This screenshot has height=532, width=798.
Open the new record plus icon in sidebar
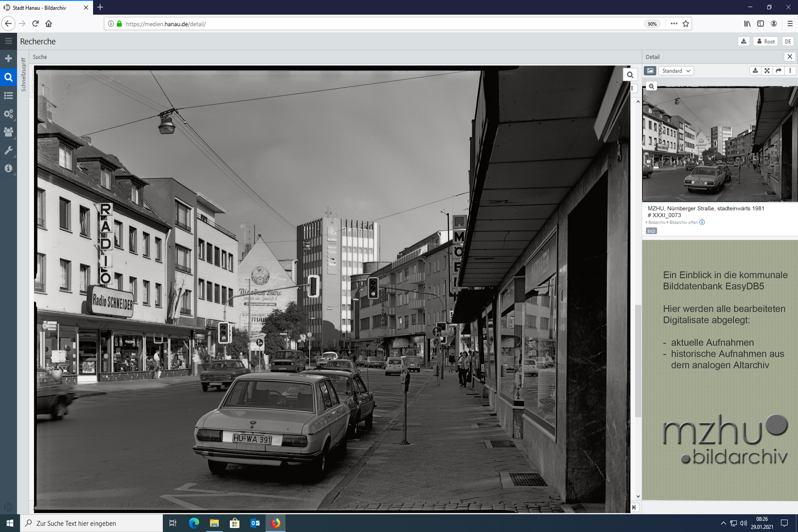pos(9,59)
